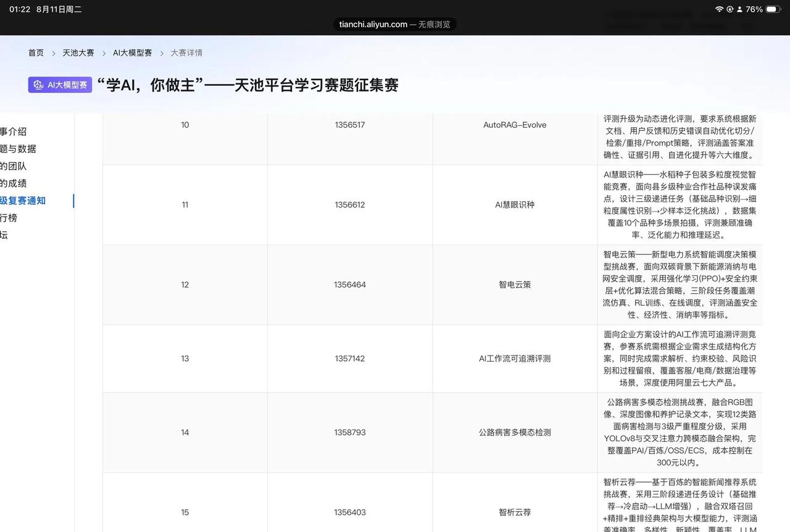Click the 公路病害多模态检测 name cell
The image size is (790, 532).
pos(515,433)
